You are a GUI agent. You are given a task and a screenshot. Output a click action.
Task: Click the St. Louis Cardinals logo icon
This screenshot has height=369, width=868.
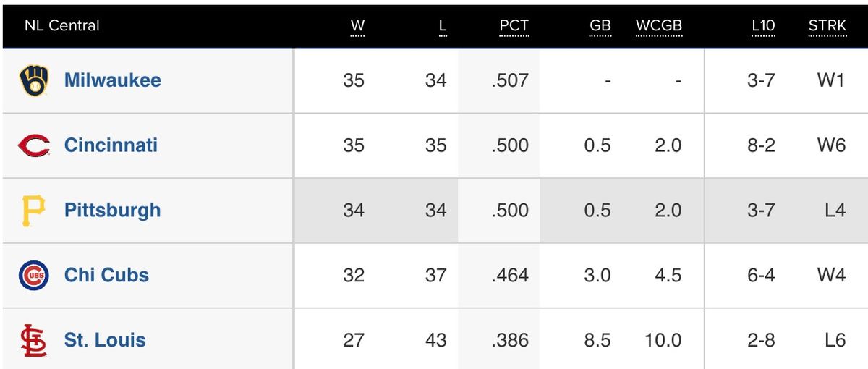(x=34, y=341)
